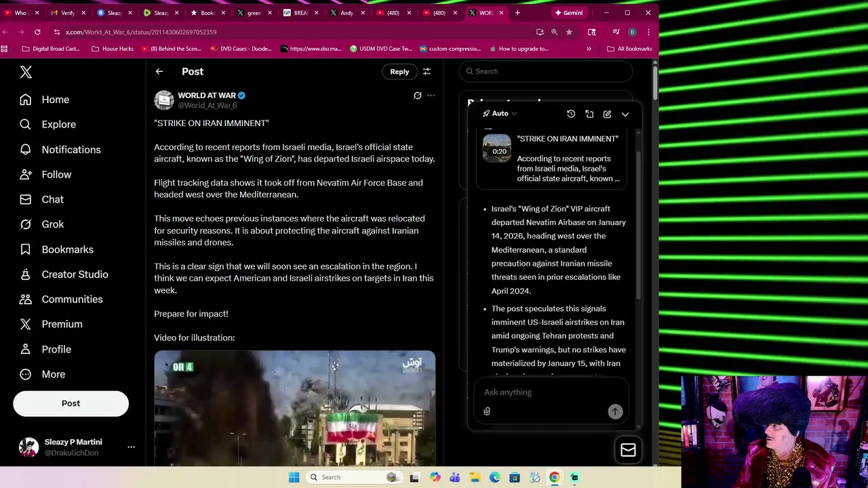Click quoted post video thumbnail 0:20

[497, 148]
